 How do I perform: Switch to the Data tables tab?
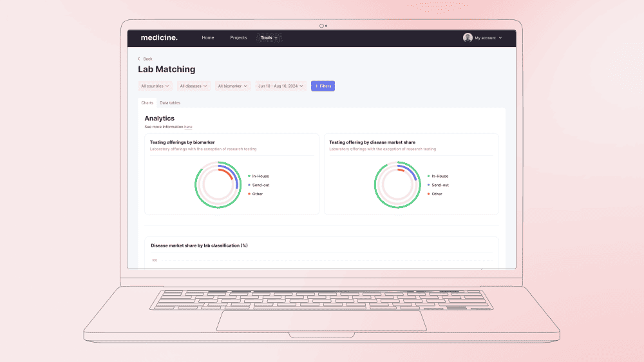click(x=170, y=103)
